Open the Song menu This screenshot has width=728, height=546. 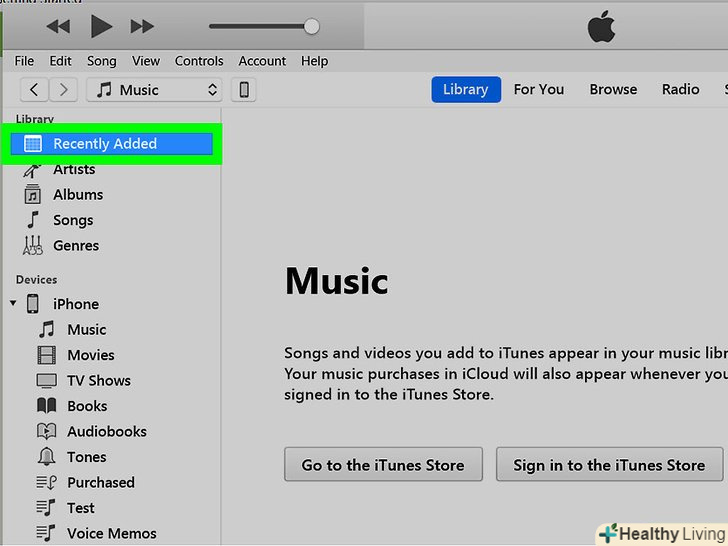tap(102, 61)
